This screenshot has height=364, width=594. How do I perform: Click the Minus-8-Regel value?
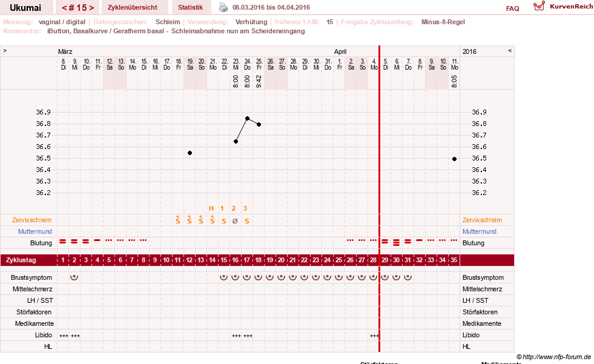coord(443,22)
